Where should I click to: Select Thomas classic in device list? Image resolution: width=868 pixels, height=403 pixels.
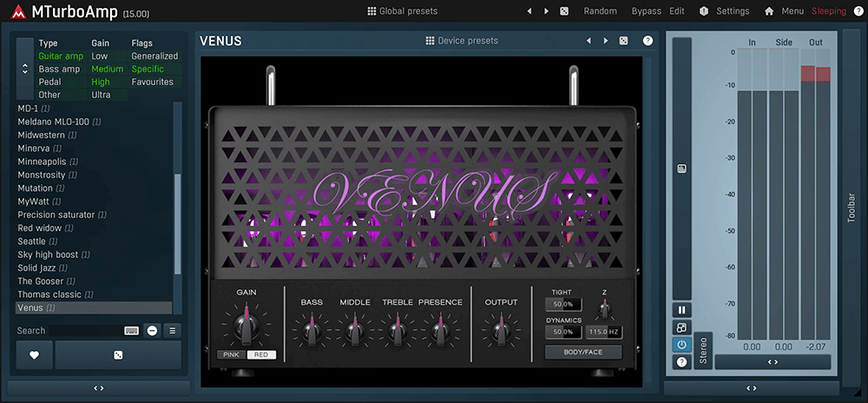click(x=56, y=294)
